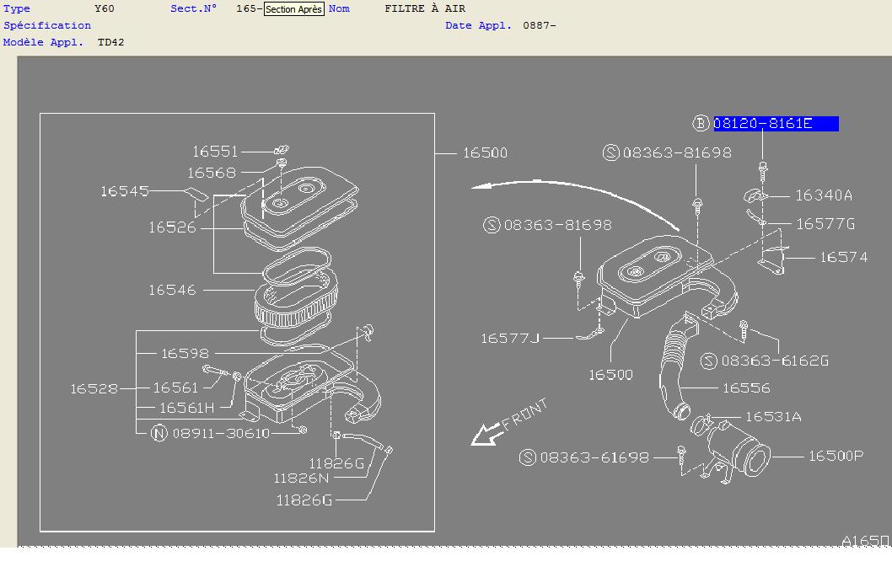Image resolution: width=892 pixels, height=588 pixels.
Task: Select the 16556 hose part label
Action: coord(746,388)
